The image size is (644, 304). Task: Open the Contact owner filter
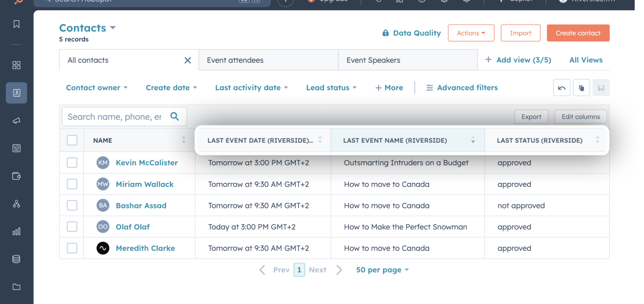pyautogui.click(x=96, y=88)
